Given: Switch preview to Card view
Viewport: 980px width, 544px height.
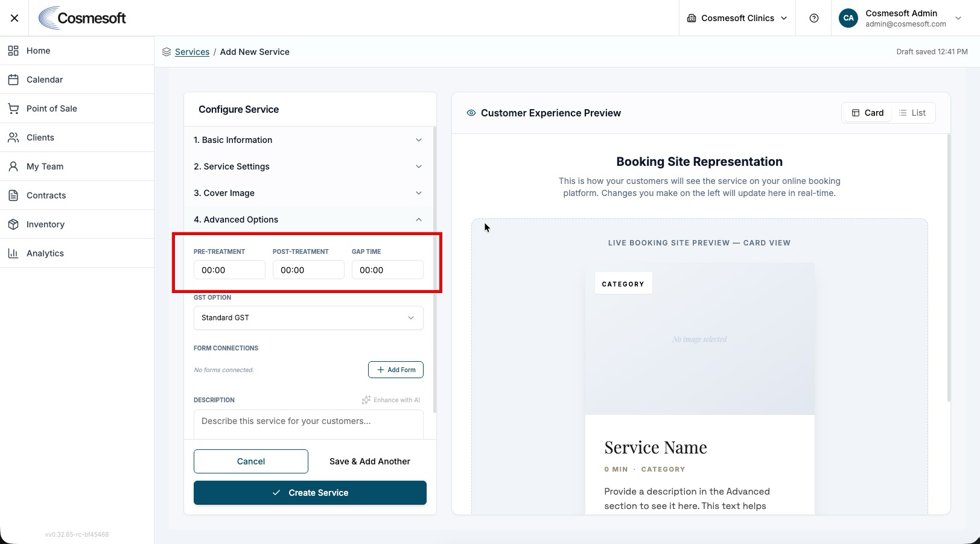Looking at the screenshot, I should click(867, 113).
